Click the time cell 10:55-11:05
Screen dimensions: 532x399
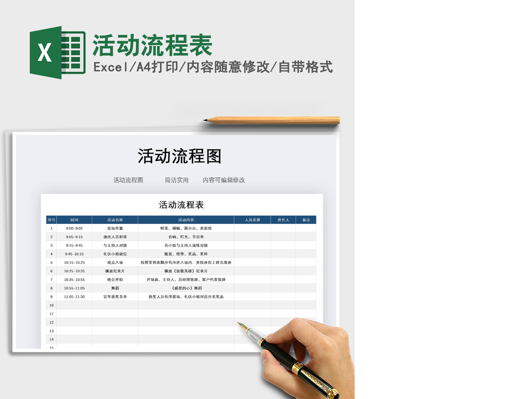point(74,288)
